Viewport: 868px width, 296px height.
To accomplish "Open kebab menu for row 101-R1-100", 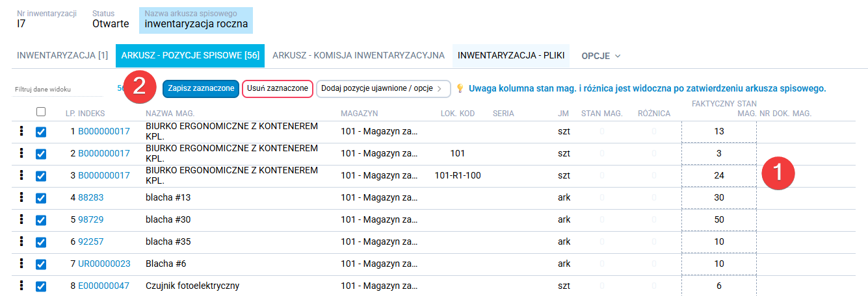I will click(21, 175).
